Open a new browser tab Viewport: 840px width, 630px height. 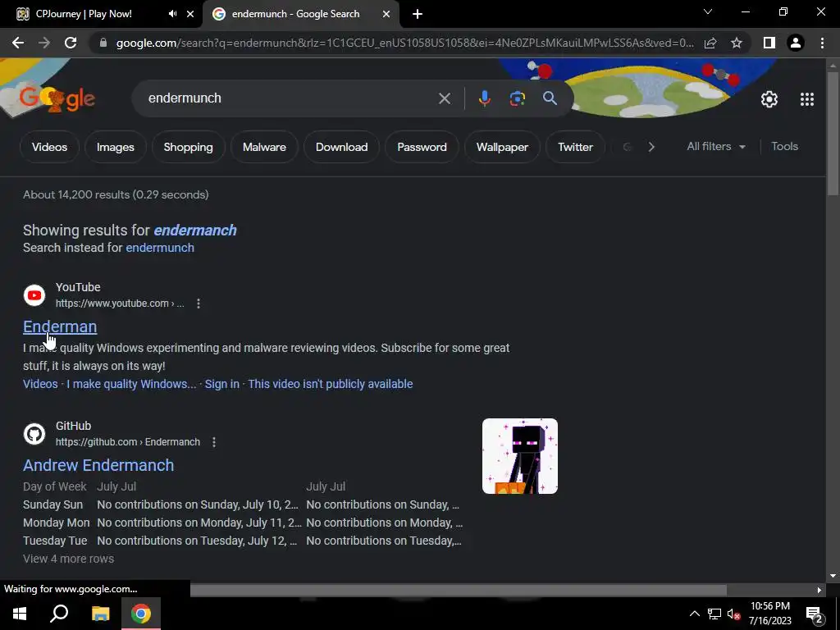coord(418,14)
